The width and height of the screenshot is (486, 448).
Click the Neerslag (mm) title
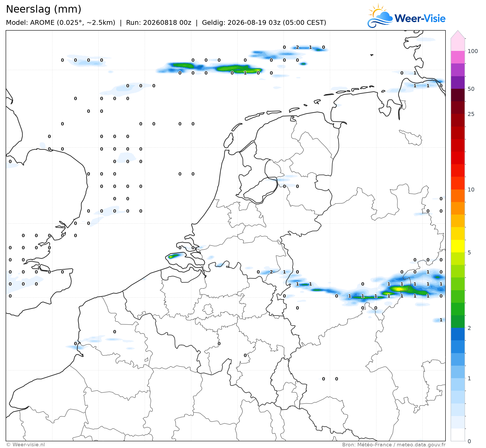pyautogui.click(x=44, y=9)
